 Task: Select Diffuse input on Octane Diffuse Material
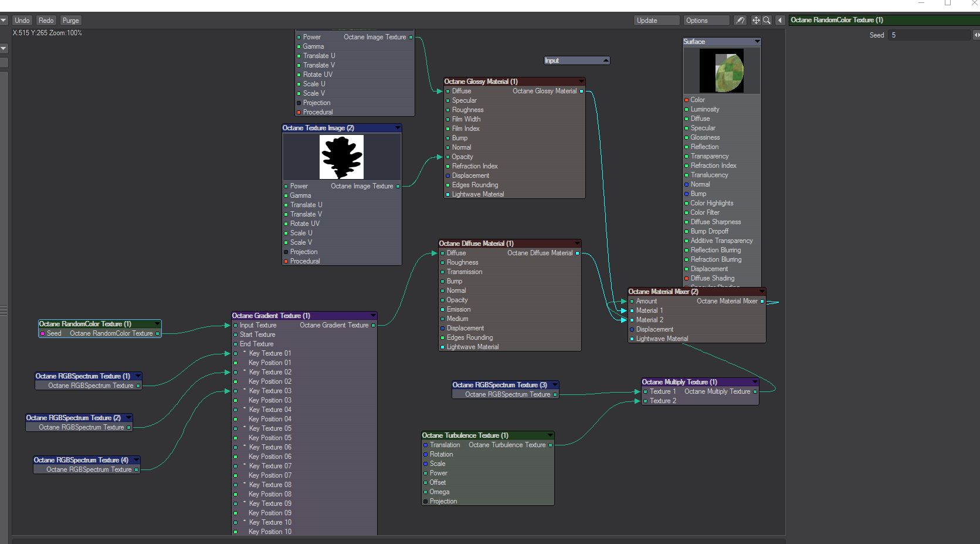(x=456, y=253)
